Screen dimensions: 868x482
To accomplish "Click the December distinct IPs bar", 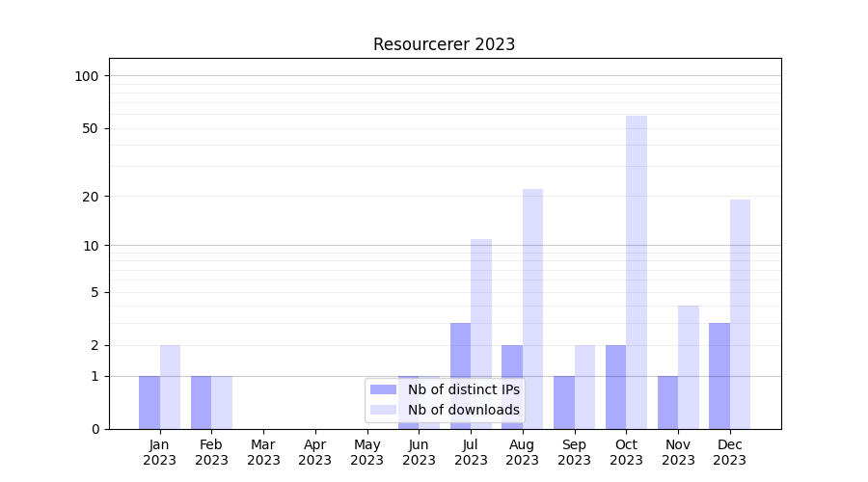I will [x=719, y=376].
